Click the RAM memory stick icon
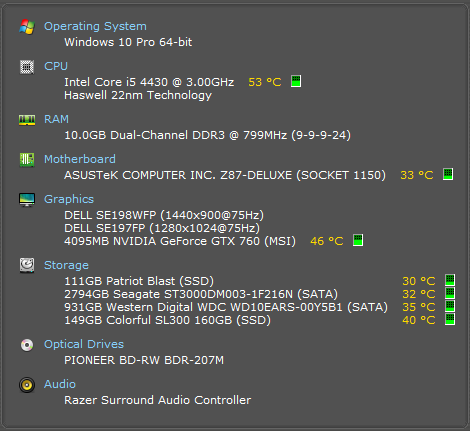This screenshot has height=431, width=470. 27,120
